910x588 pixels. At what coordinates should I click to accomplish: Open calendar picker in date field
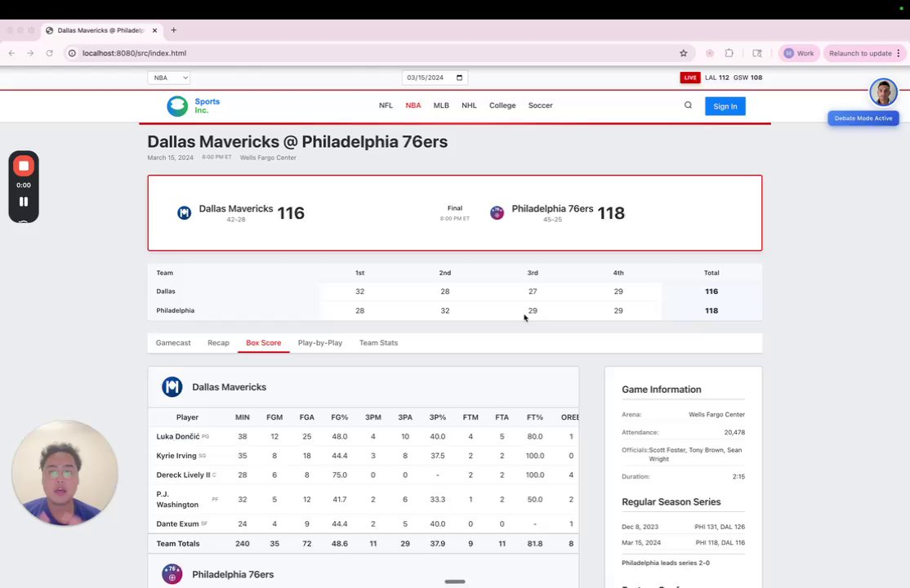459,78
